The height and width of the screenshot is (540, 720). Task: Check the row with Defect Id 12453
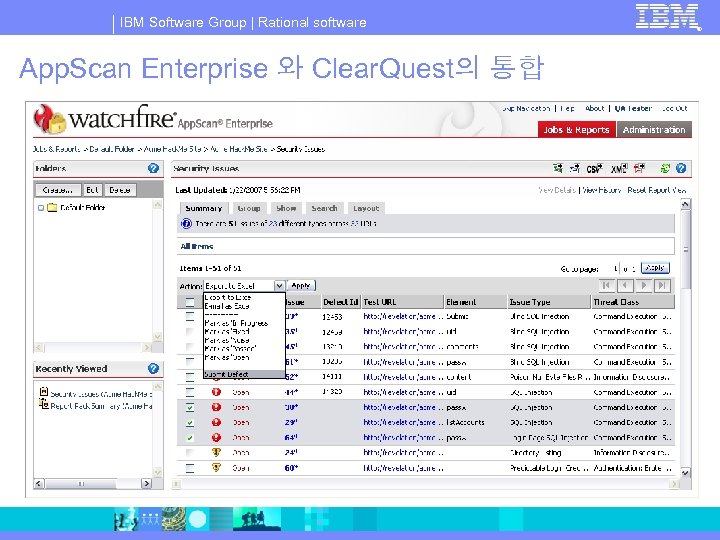point(190,316)
